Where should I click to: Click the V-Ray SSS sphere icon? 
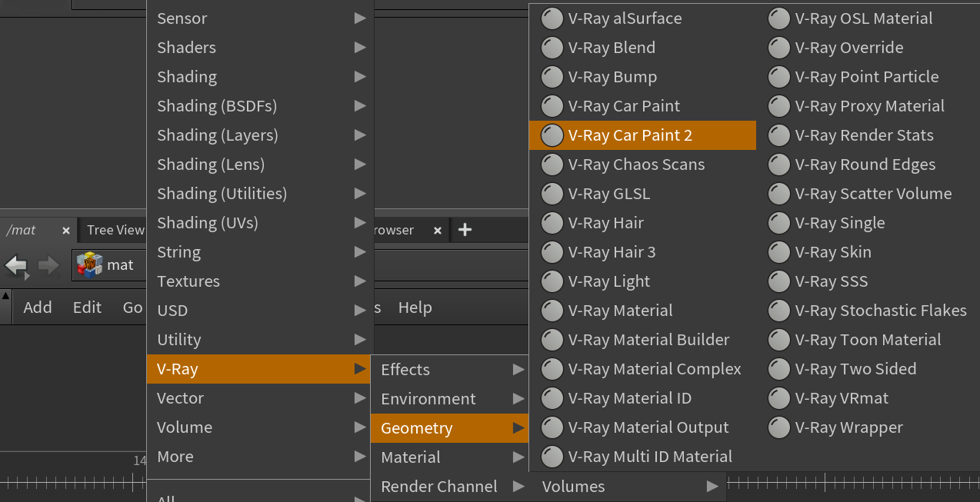779,281
